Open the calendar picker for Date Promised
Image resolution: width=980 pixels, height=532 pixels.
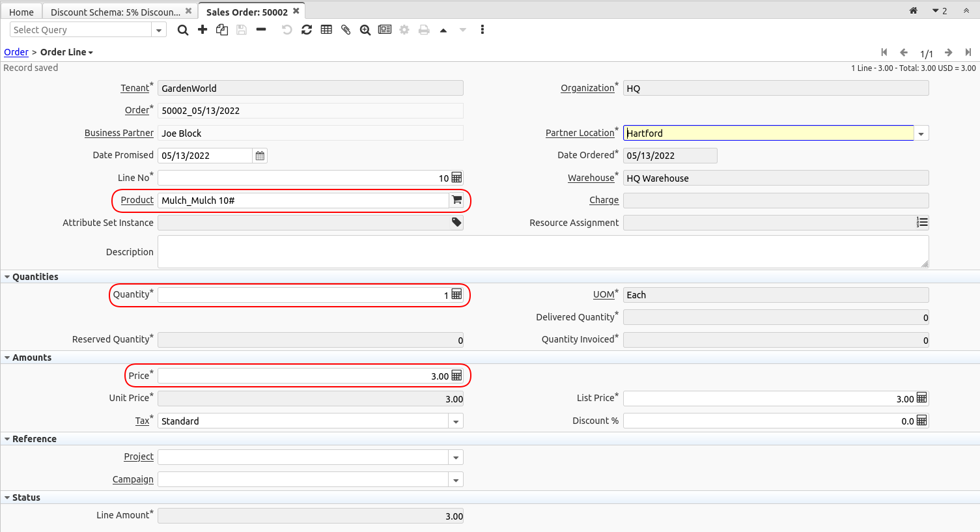260,156
